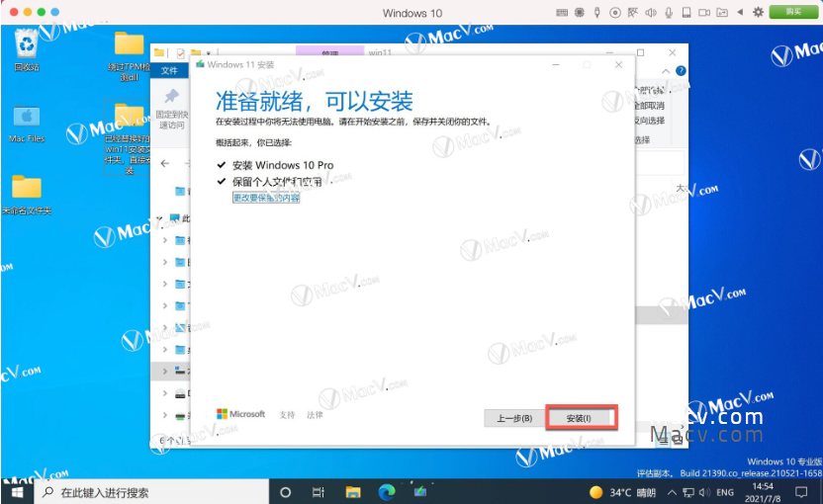Maximize the win11 Explorer window

pyautogui.click(x=640, y=52)
